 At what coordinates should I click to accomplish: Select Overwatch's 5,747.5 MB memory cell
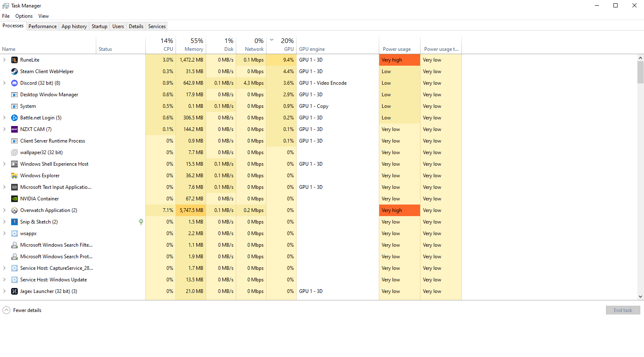191,210
